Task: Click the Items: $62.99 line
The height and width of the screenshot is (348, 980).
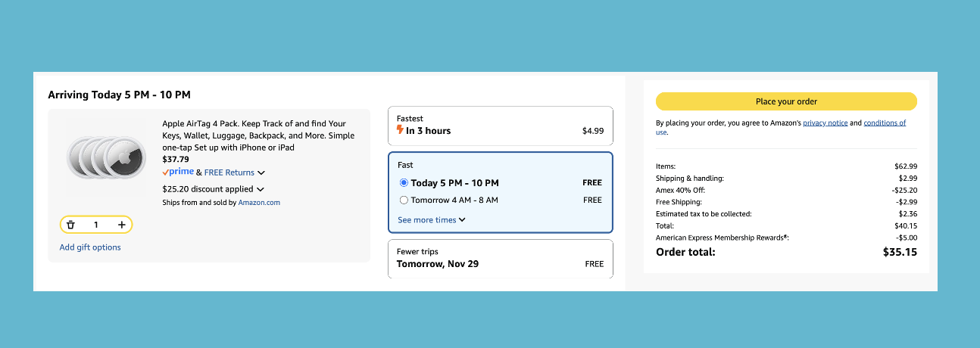Action: 786,166
